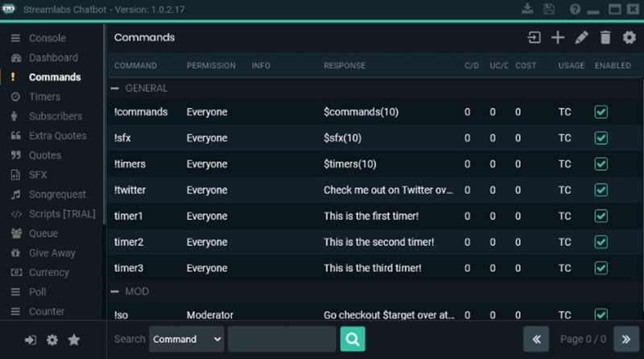This screenshot has width=644, height=359.
Task: Disable the !commands command checkbox
Action: point(601,112)
